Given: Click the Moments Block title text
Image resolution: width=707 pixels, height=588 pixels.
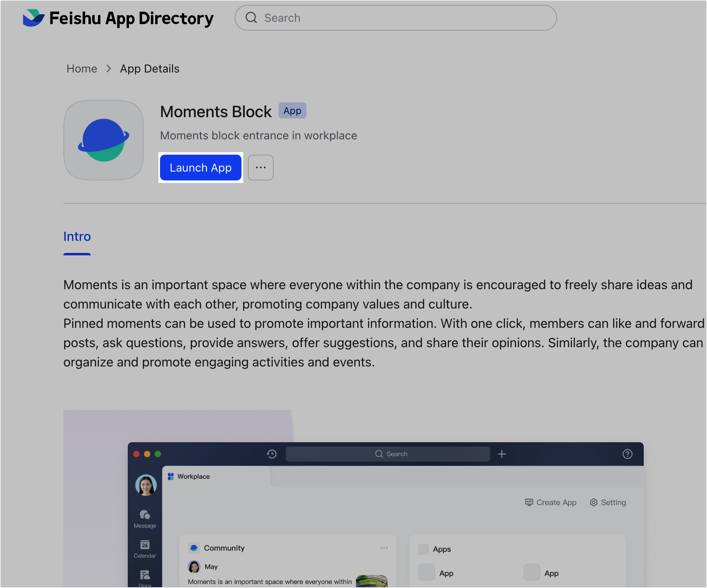Looking at the screenshot, I should [216, 112].
